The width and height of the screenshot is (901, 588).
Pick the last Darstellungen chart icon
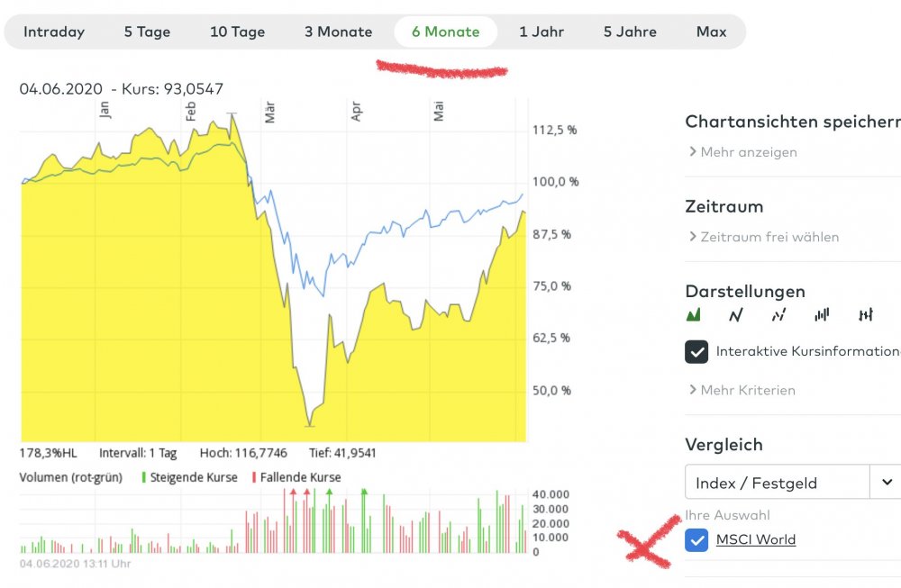866,315
